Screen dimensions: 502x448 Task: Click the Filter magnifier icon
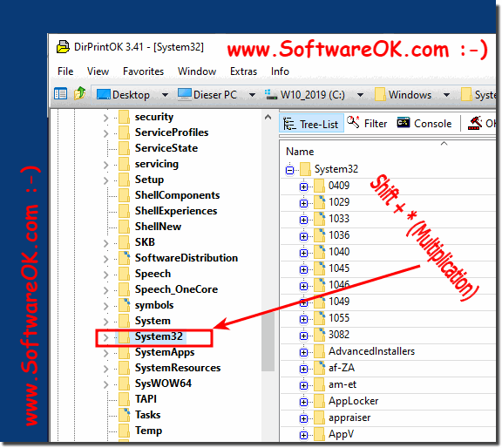tap(354, 122)
